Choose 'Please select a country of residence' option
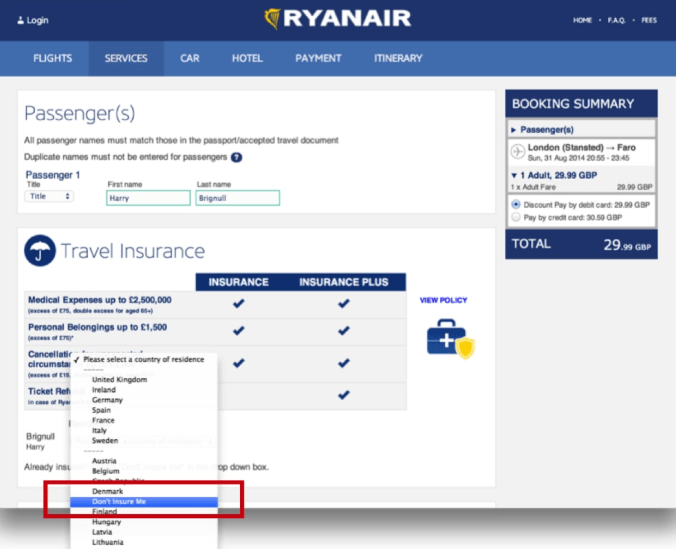 pyautogui.click(x=144, y=359)
